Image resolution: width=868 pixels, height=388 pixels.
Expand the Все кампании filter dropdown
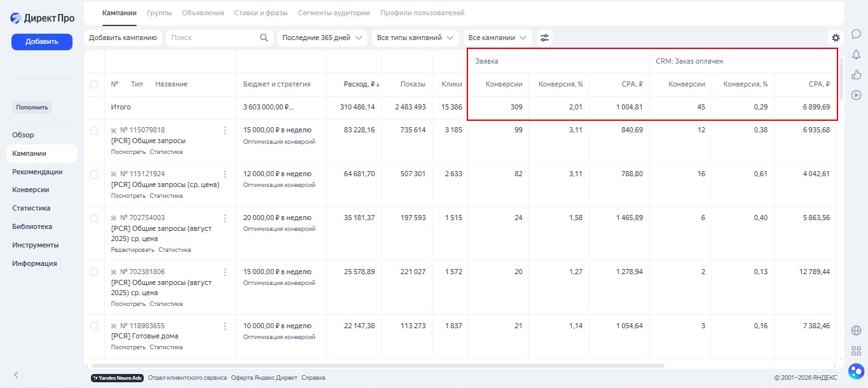(497, 38)
